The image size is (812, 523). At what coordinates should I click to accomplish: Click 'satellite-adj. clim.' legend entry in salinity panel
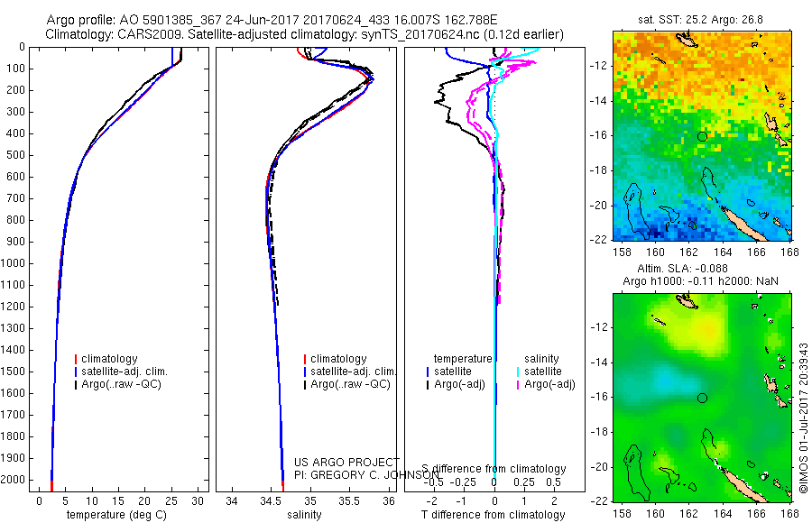(x=353, y=372)
